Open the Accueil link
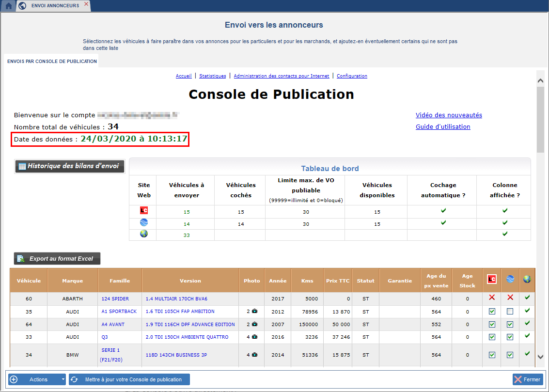The image size is (549, 392). pos(184,76)
